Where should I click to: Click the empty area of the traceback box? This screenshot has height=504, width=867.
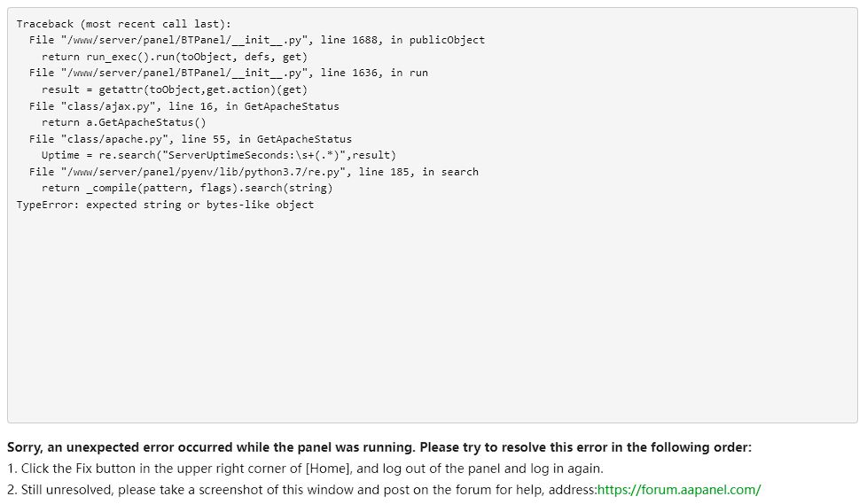433,319
